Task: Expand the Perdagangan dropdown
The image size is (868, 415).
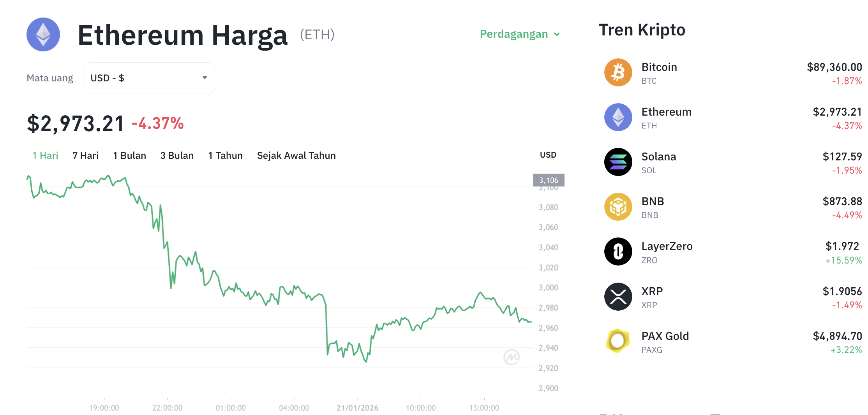Action: click(x=513, y=34)
